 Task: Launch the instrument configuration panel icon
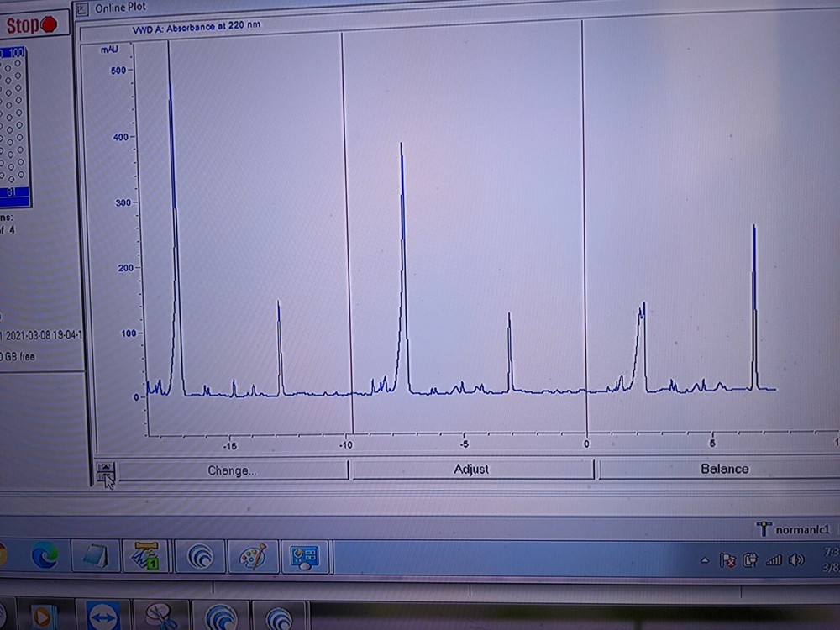[x=306, y=557]
